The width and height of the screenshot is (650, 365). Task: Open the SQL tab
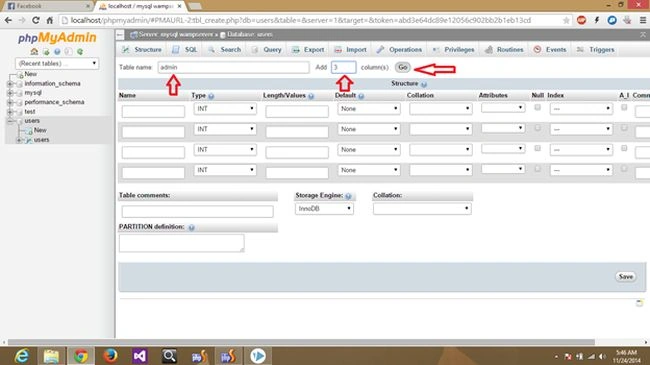tap(185, 49)
